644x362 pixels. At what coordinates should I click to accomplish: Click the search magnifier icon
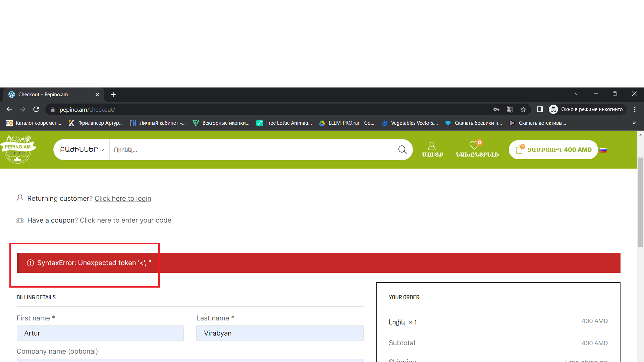(x=402, y=149)
